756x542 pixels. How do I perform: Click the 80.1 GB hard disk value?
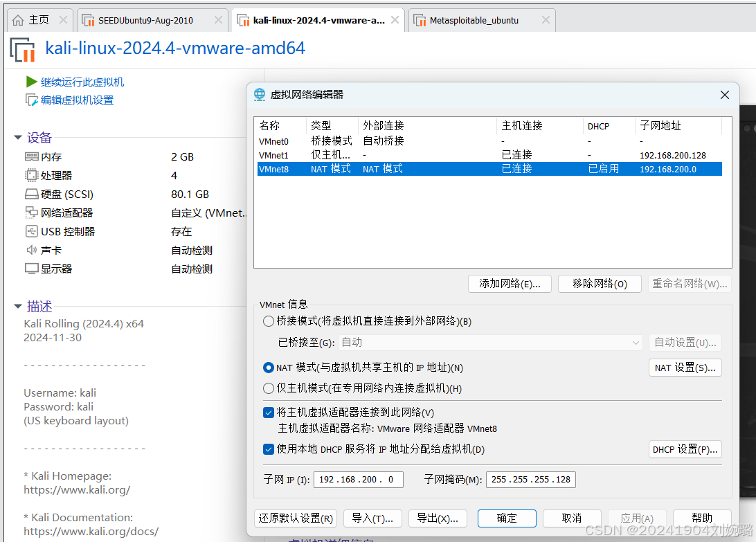190,195
